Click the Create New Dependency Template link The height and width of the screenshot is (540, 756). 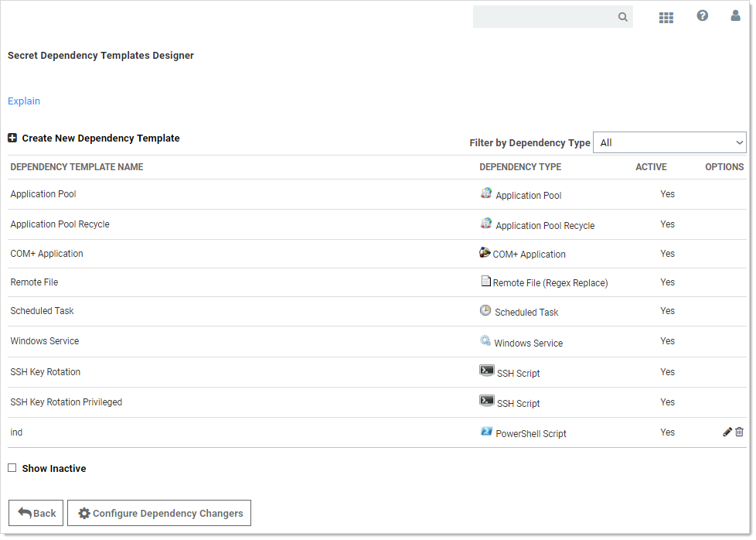(x=100, y=138)
